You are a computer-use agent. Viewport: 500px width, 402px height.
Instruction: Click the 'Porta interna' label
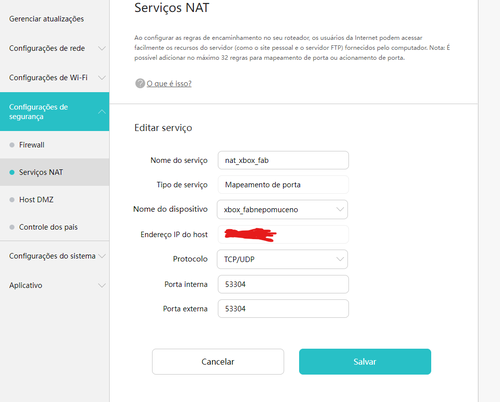[186, 284]
